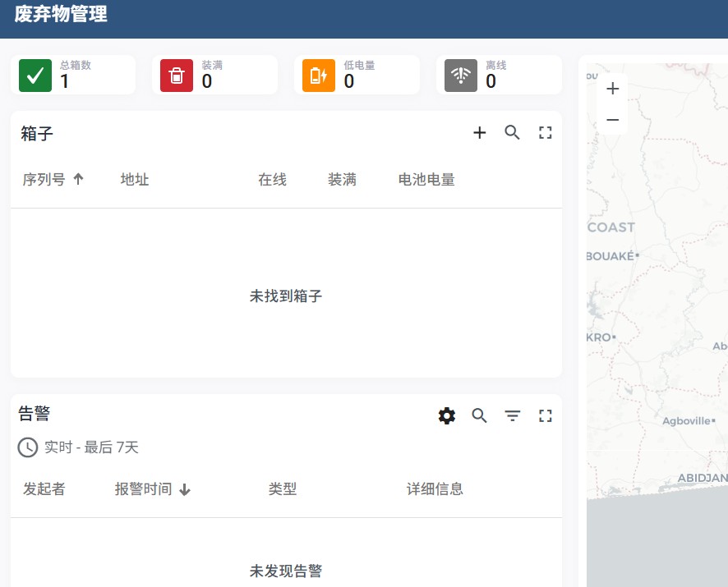
Task: Open the alarms filter icon
Action: [x=513, y=416]
